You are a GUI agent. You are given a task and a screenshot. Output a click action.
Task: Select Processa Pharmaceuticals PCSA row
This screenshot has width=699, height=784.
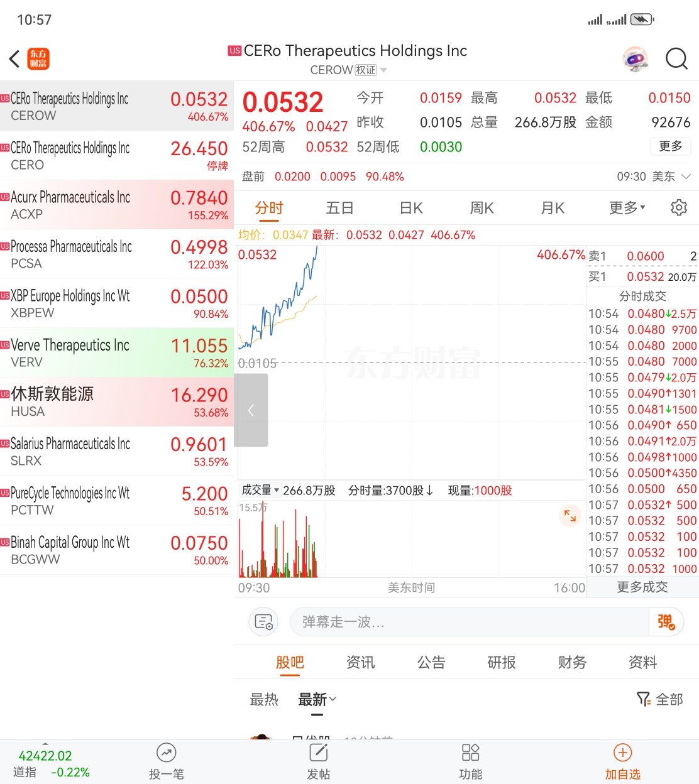tap(117, 254)
